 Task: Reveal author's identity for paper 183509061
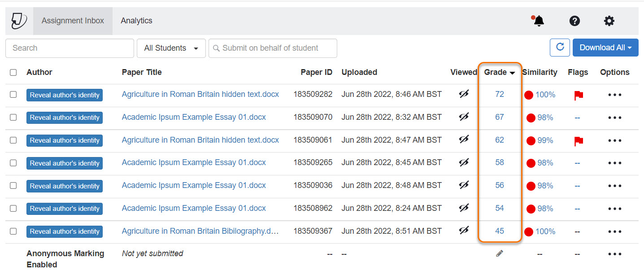tap(65, 140)
